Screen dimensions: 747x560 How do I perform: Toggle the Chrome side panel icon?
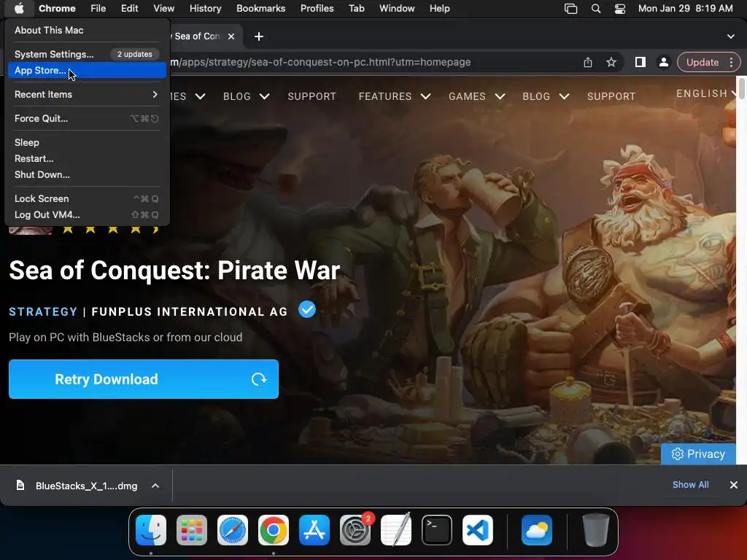[640, 63]
